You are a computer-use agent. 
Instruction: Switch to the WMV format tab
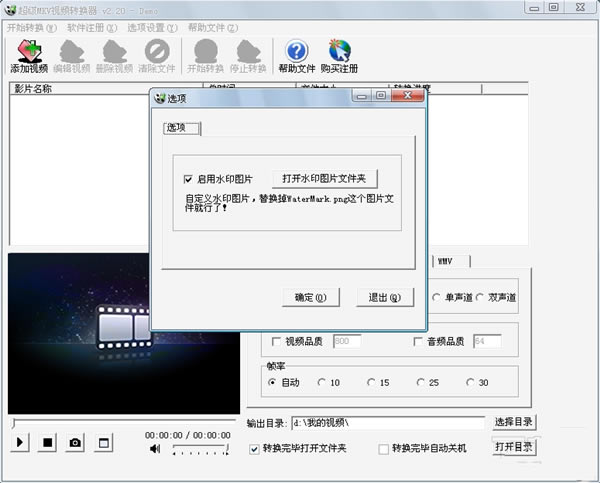[x=444, y=262]
